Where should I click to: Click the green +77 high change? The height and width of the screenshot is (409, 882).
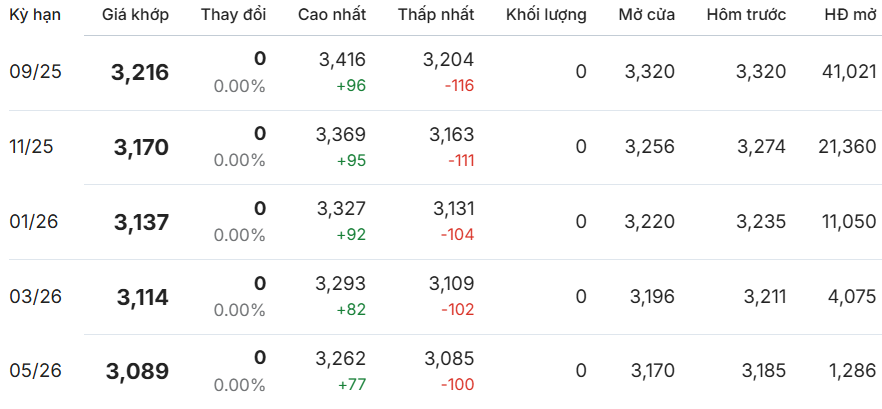click(352, 385)
